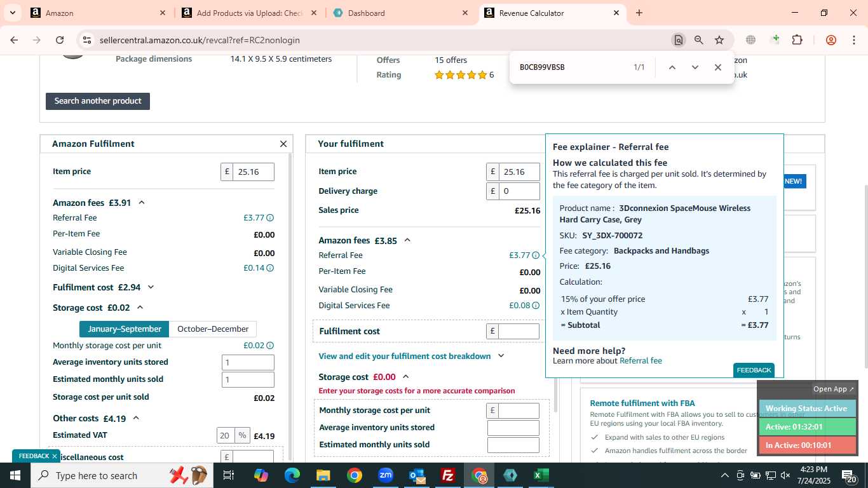868x488 pixels.
Task: Click the info icon beside Digital Services Fee £0.08
Action: click(536, 306)
